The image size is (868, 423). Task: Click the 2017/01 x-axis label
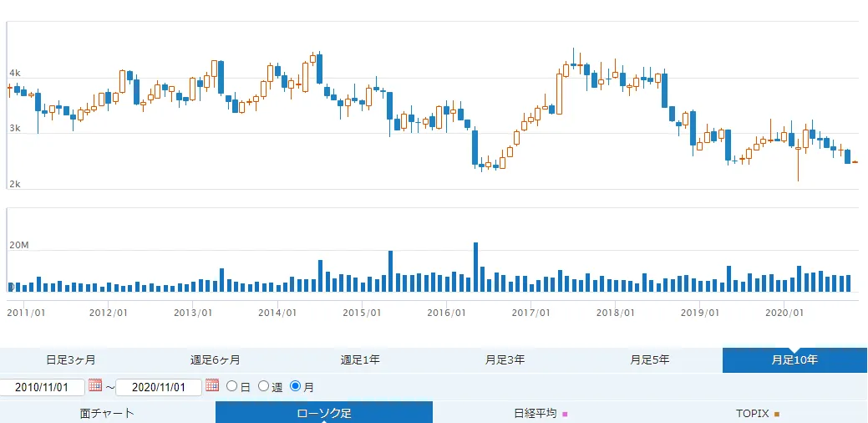530,313
